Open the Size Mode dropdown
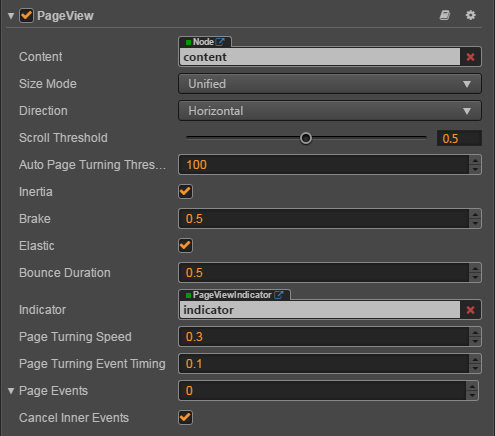495x436 pixels. coord(330,84)
